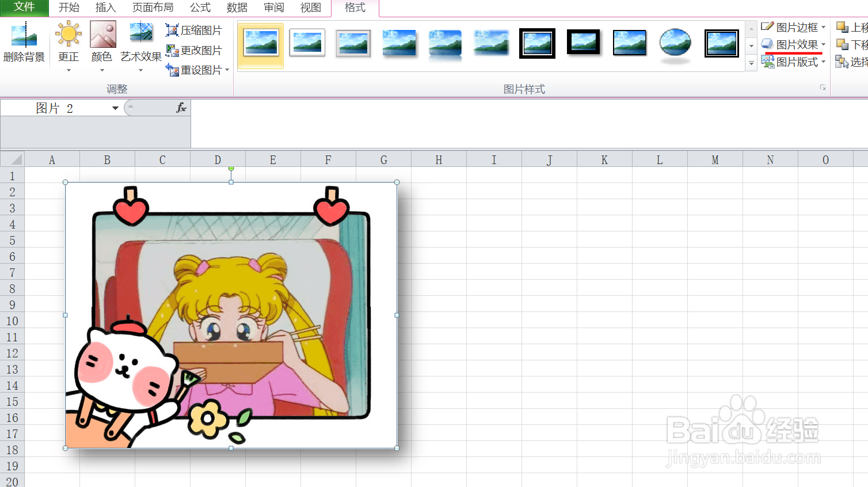Click the picture's green rotation handle
The width and height of the screenshot is (868, 487).
(x=231, y=169)
